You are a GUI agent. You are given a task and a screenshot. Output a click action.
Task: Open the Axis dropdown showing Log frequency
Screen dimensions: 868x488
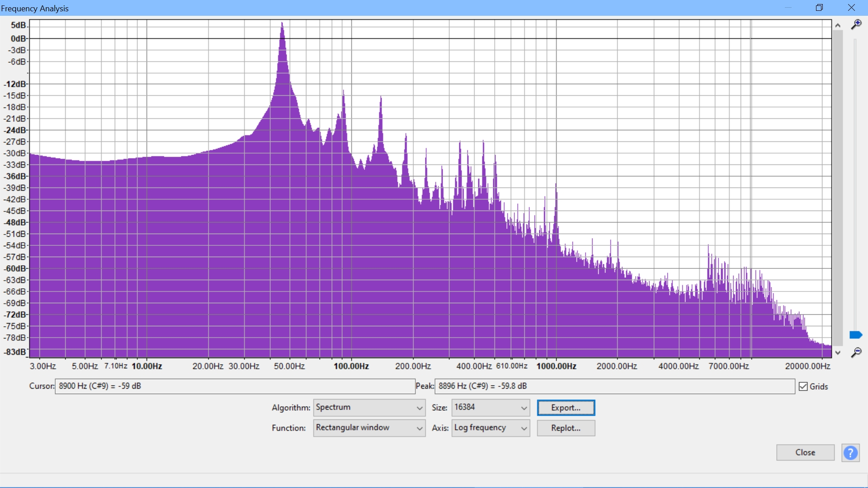click(x=491, y=428)
